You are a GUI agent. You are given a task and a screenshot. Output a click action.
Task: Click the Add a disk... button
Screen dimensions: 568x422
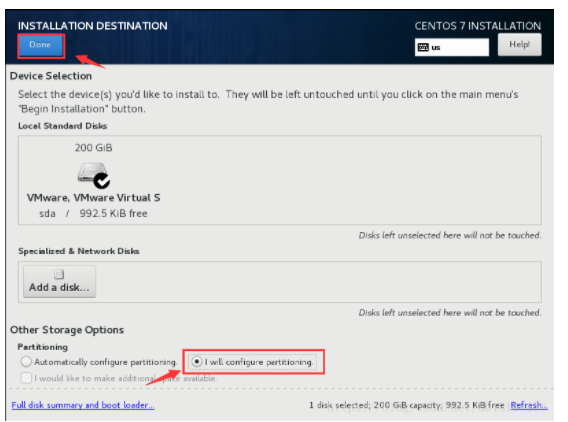(x=59, y=281)
